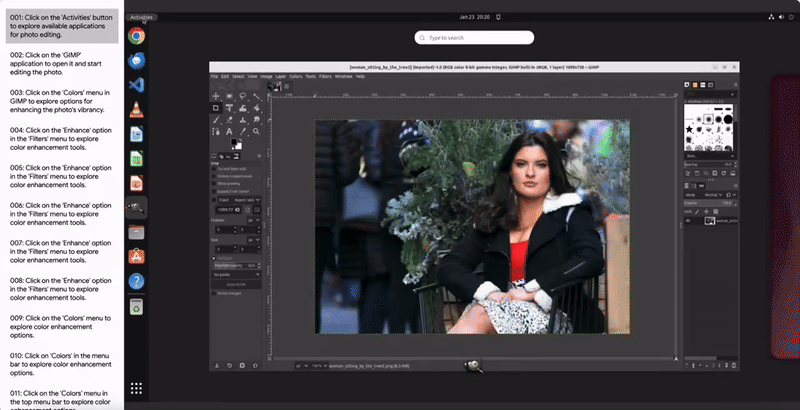
Task: Select the woman_sitting layer thumbnail
Action: [x=709, y=221]
